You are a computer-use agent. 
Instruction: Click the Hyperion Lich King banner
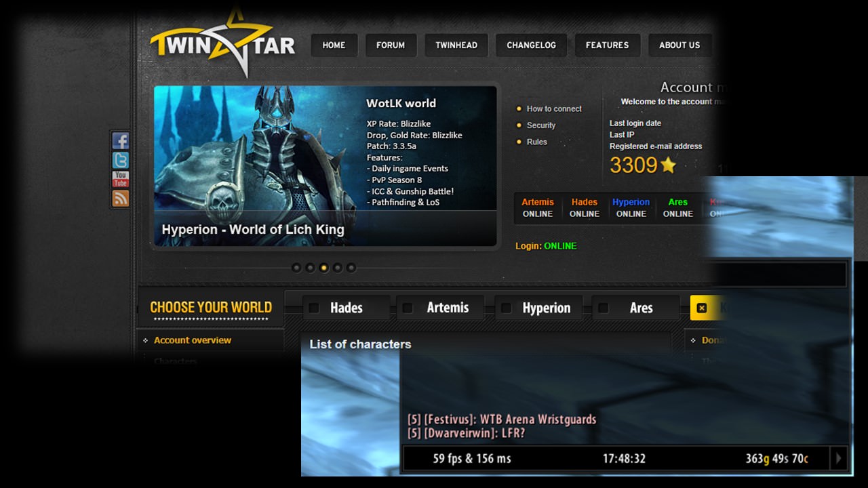pyautogui.click(x=325, y=166)
